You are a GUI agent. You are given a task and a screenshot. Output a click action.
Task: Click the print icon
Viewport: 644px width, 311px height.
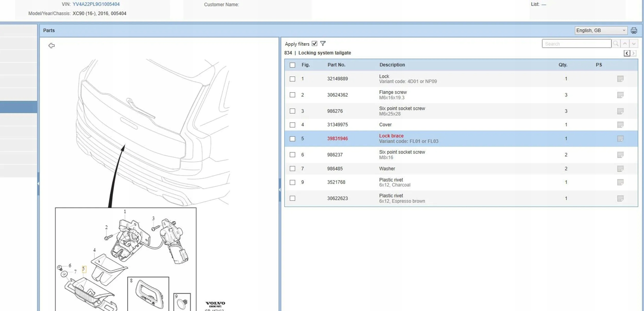coord(634,31)
